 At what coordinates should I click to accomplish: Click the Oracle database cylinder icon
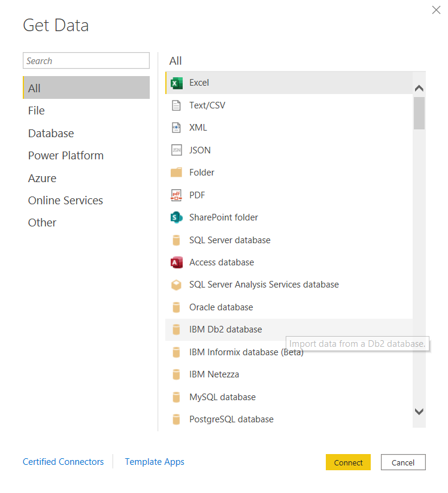click(176, 307)
